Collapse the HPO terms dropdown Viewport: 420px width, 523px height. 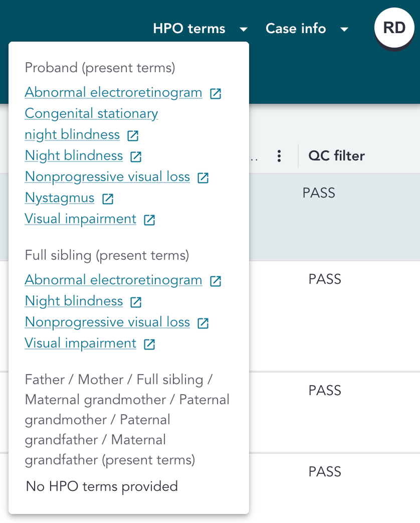click(x=200, y=29)
